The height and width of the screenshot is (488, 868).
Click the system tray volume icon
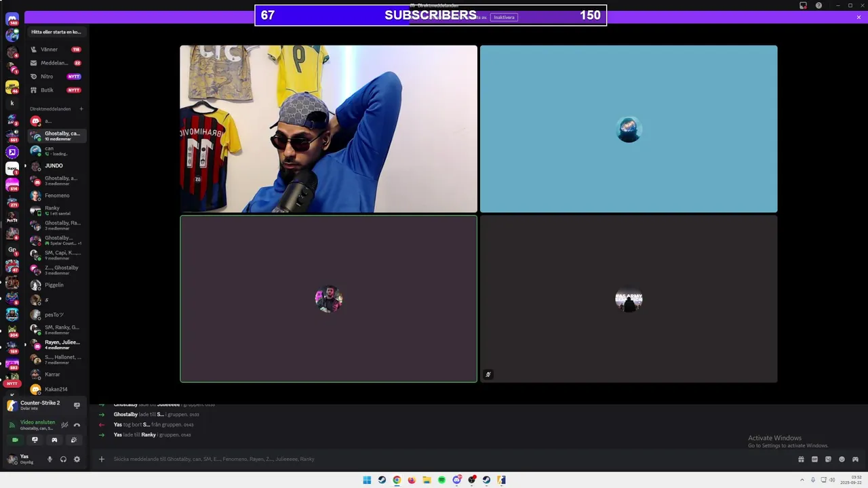tap(832, 480)
